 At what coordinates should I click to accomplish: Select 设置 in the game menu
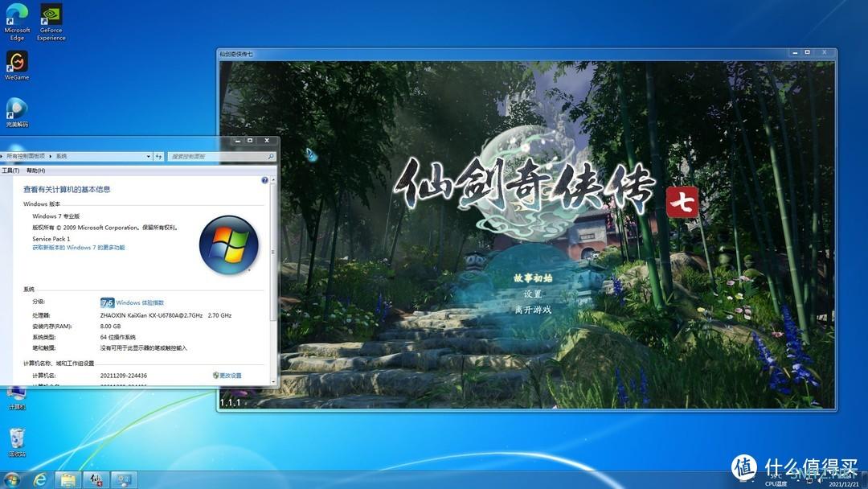coord(533,294)
